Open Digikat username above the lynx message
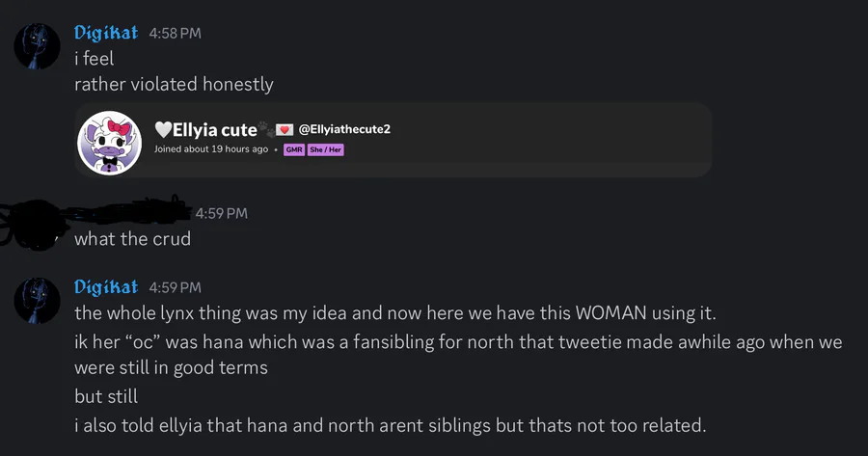 (x=106, y=286)
